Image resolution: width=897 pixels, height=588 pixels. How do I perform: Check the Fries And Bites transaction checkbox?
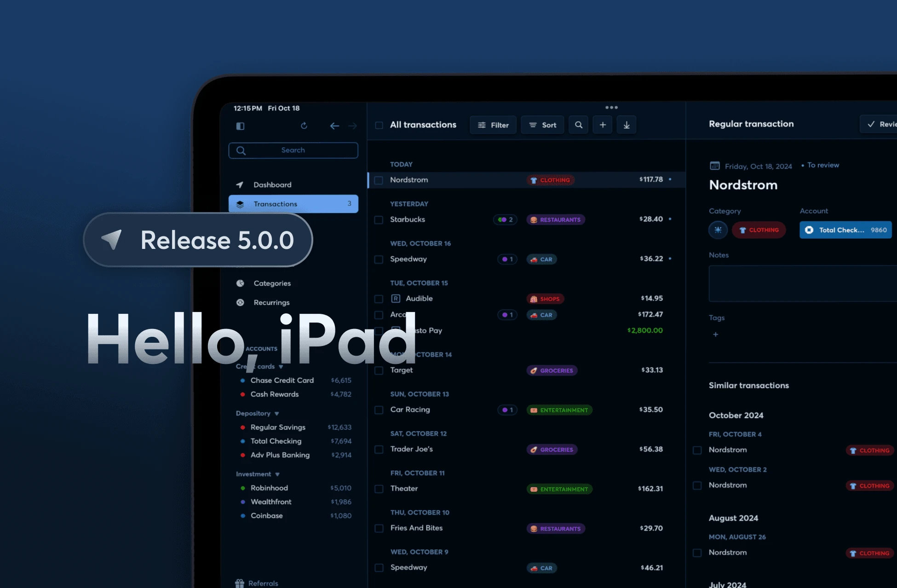click(379, 529)
